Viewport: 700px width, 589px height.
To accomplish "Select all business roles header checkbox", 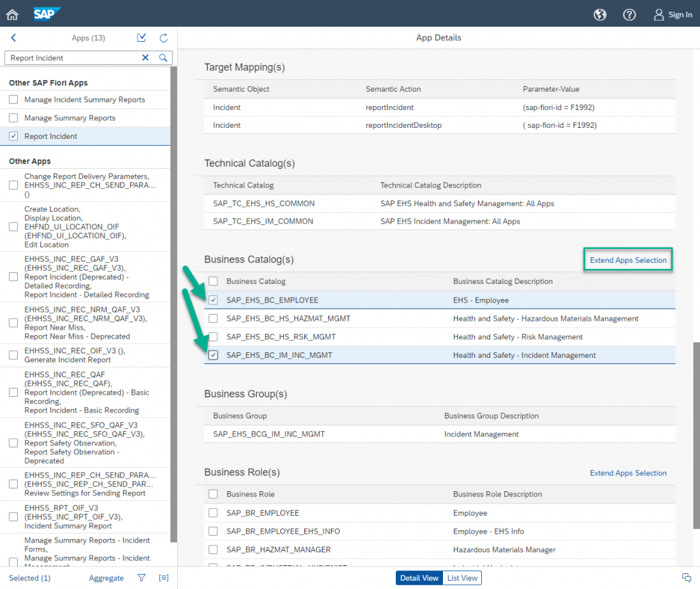I will pyautogui.click(x=213, y=494).
